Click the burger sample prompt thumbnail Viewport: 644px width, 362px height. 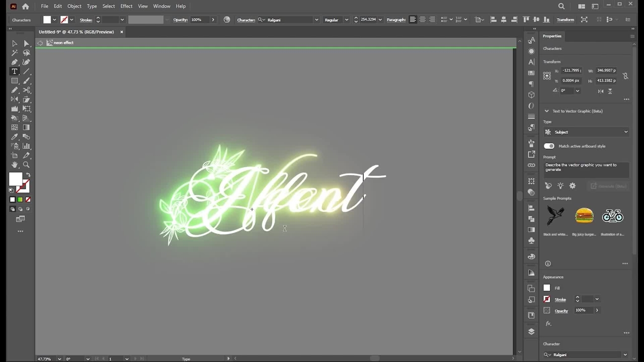[x=584, y=216]
